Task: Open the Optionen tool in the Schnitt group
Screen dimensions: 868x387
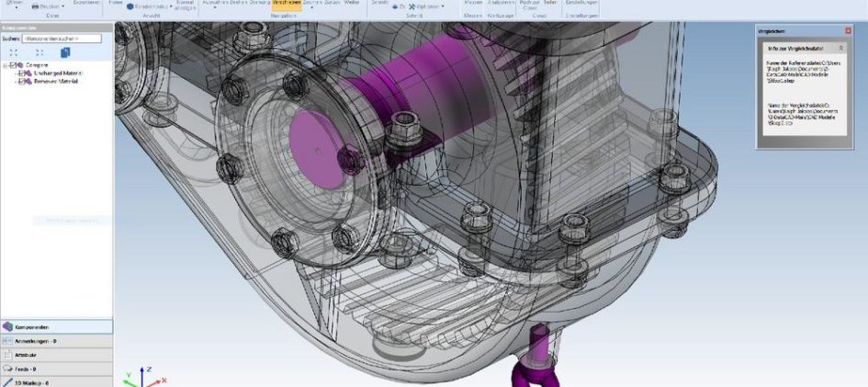Action: pyautogui.click(x=427, y=6)
